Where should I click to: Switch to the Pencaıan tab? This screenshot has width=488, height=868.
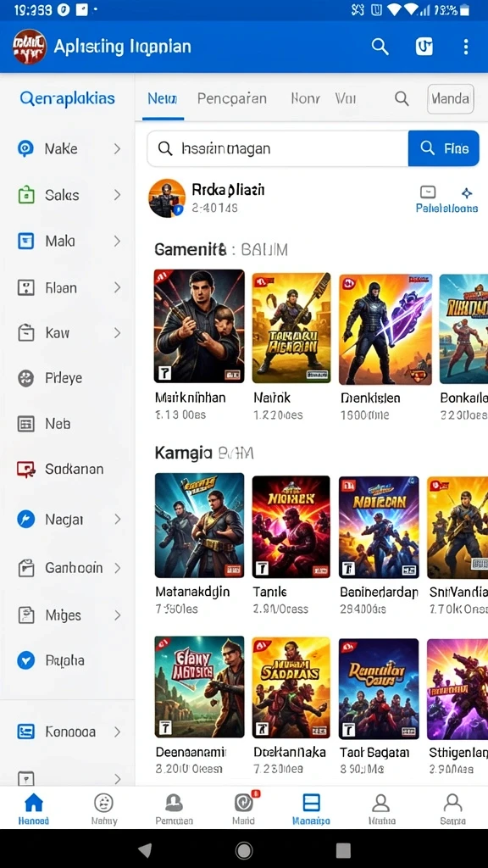232,99
